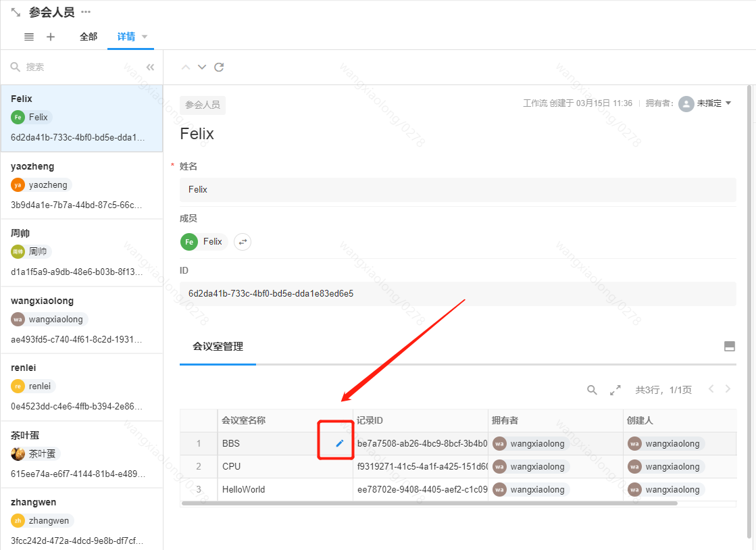Click 共3行, 1/1页 pagination text
Image resolution: width=756 pixels, height=550 pixels.
(x=663, y=390)
